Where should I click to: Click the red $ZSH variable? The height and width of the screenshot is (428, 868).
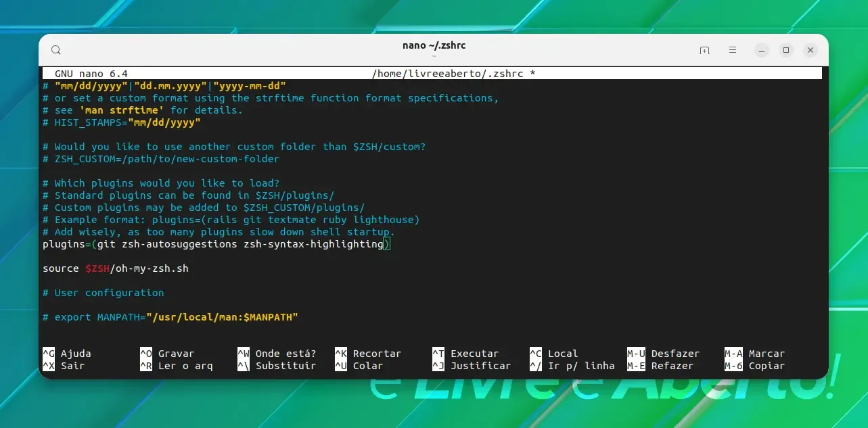[97, 268]
